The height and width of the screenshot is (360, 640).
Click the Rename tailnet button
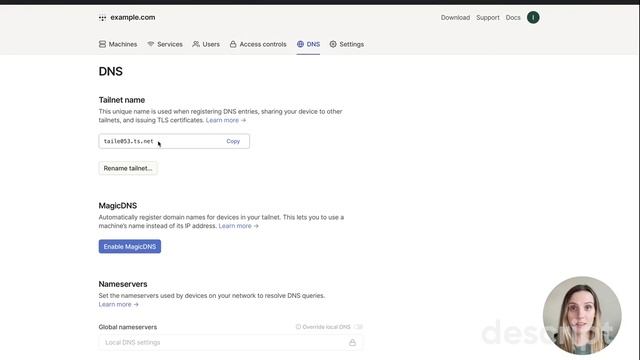[x=128, y=168]
